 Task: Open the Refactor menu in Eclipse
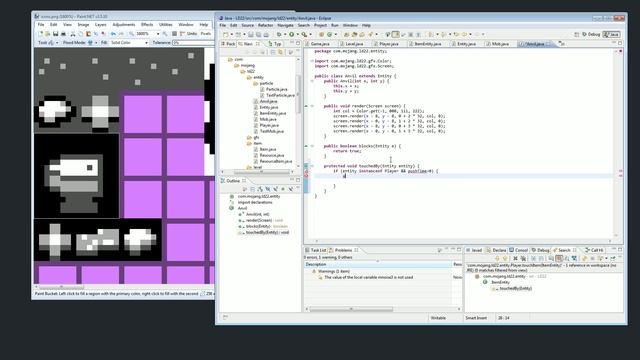pos(265,25)
